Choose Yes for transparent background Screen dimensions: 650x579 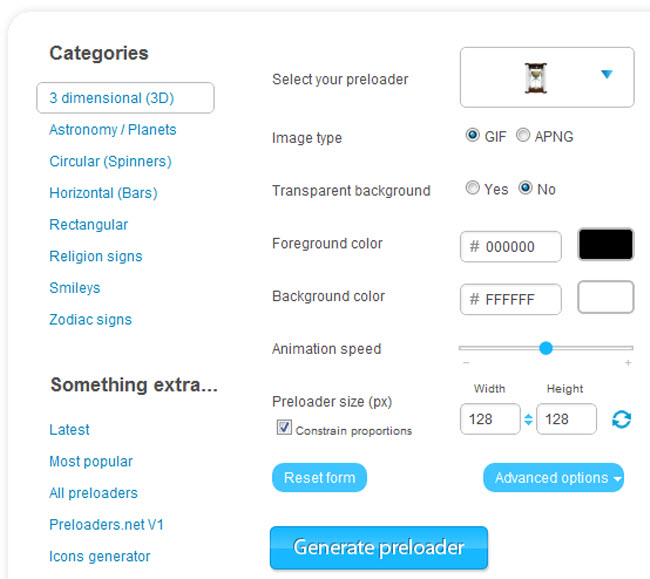tap(473, 188)
